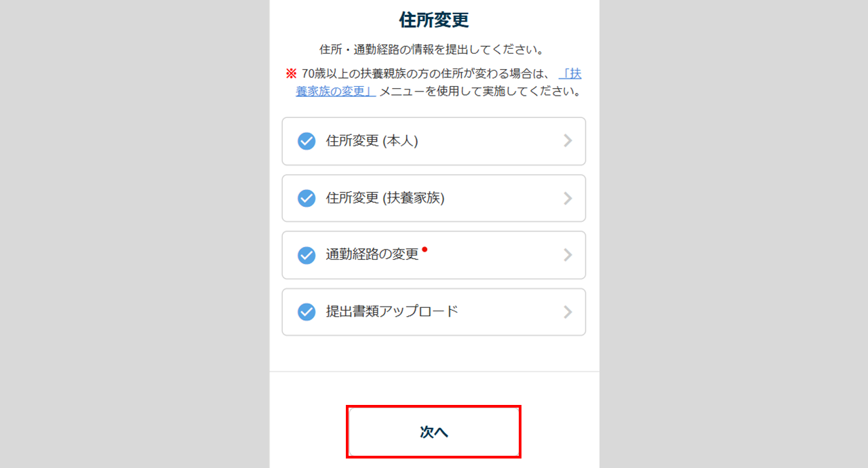The image size is (868, 468).
Task: Click the checkmark icon beside 提出書類アップロード
Action: [x=307, y=312]
